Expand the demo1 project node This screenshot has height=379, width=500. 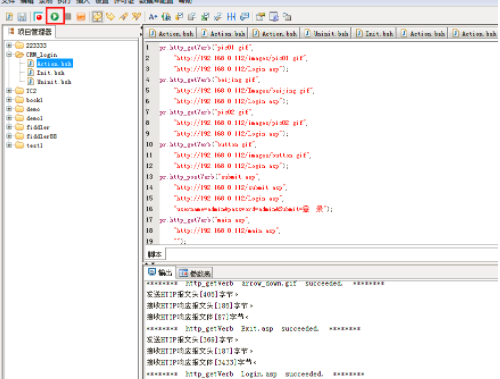tap(9, 118)
